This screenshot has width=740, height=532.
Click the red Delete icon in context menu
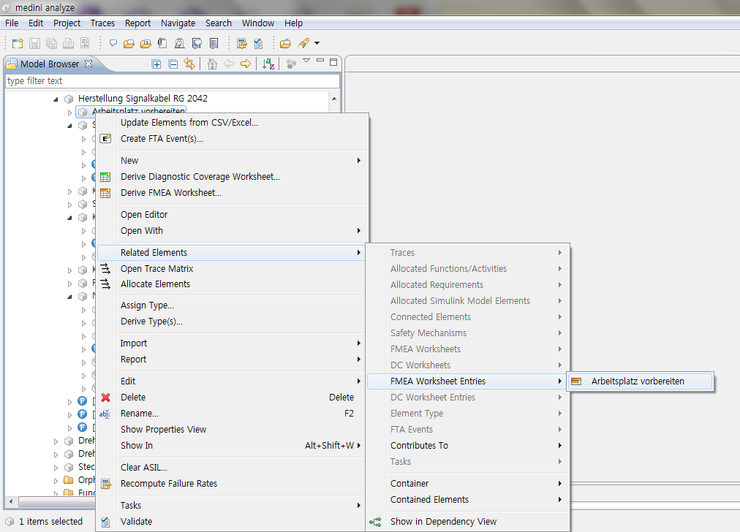coord(105,397)
